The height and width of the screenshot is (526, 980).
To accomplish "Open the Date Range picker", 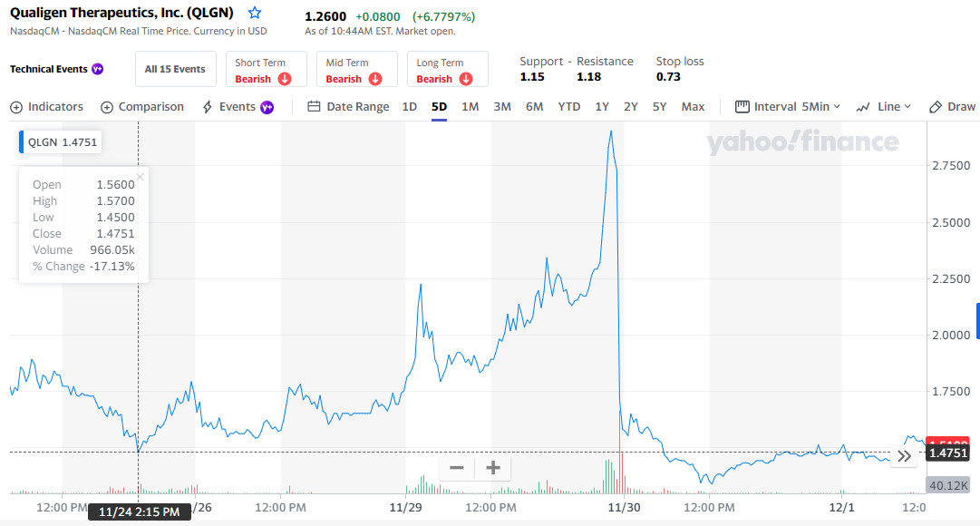I will [x=348, y=107].
